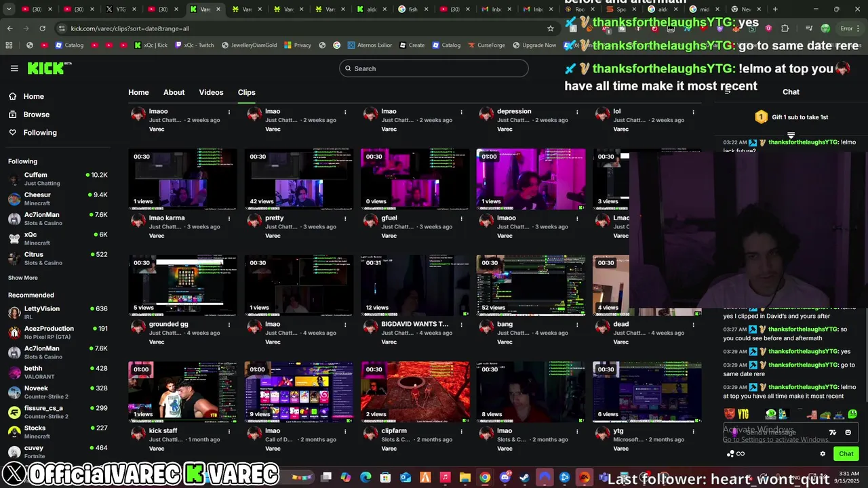The image size is (868, 488).
Task: Open the emoji picker in chat
Action: click(x=848, y=432)
